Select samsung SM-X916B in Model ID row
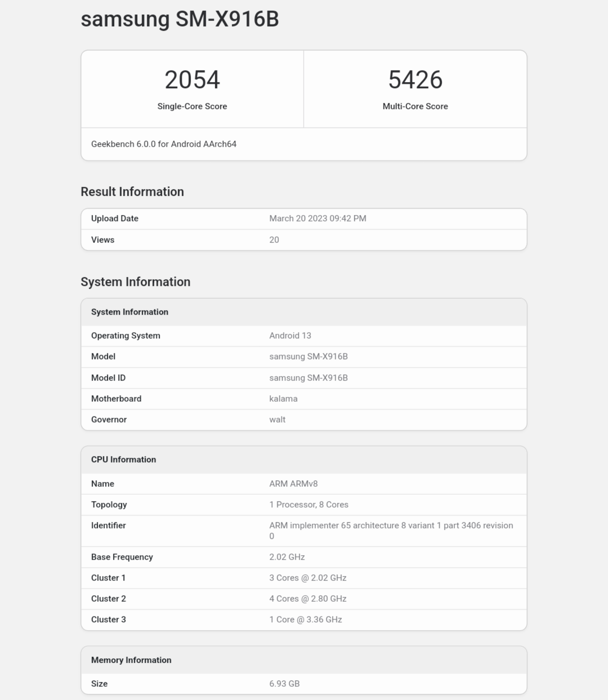Image resolution: width=608 pixels, height=700 pixels. 308,378
